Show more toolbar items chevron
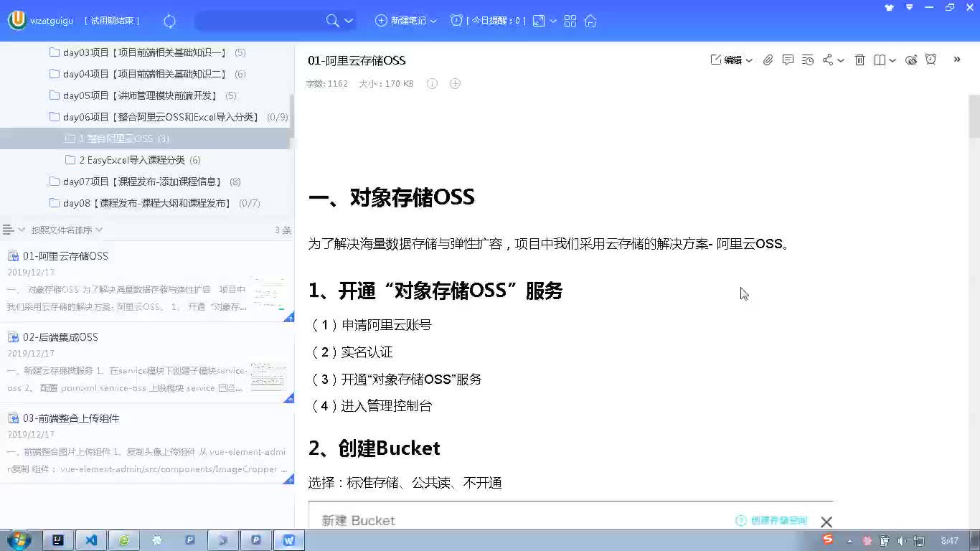The width and height of the screenshot is (980, 551). [957, 60]
